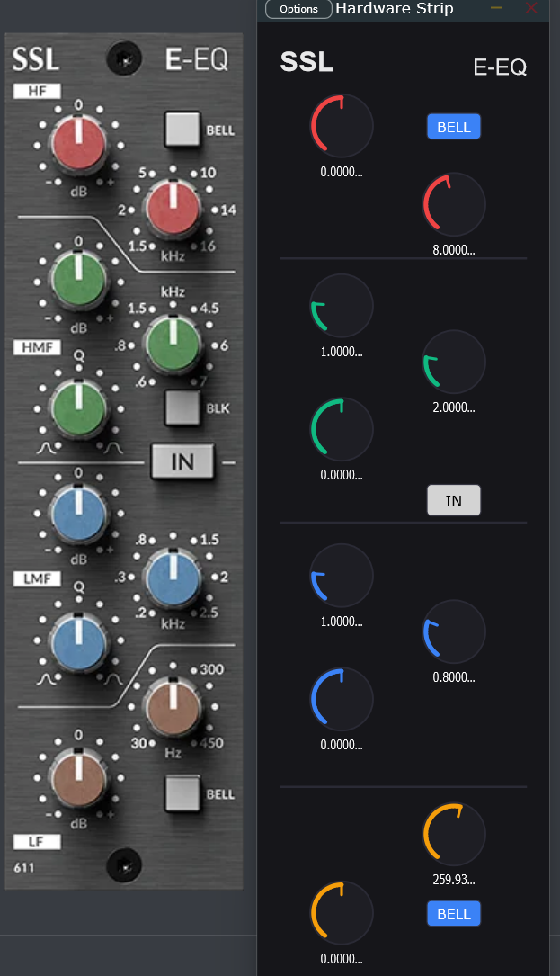Click the red HF kHz frequency knob on hardware
Image resolution: width=560 pixels, height=976 pixels.
coord(173,209)
